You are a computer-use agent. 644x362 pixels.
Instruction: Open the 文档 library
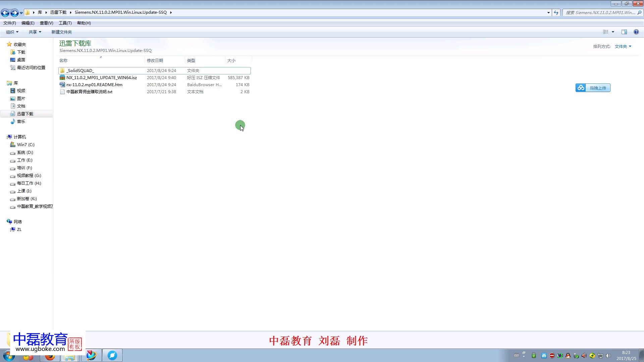tap(21, 106)
